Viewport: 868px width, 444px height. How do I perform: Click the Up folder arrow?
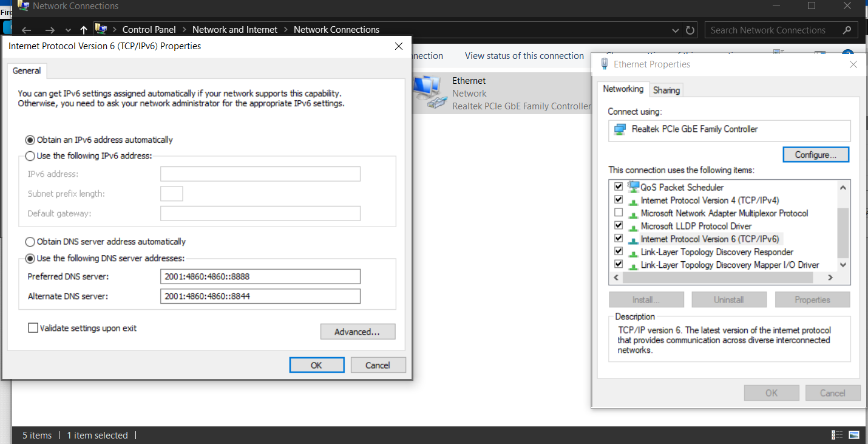click(x=84, y=30)
